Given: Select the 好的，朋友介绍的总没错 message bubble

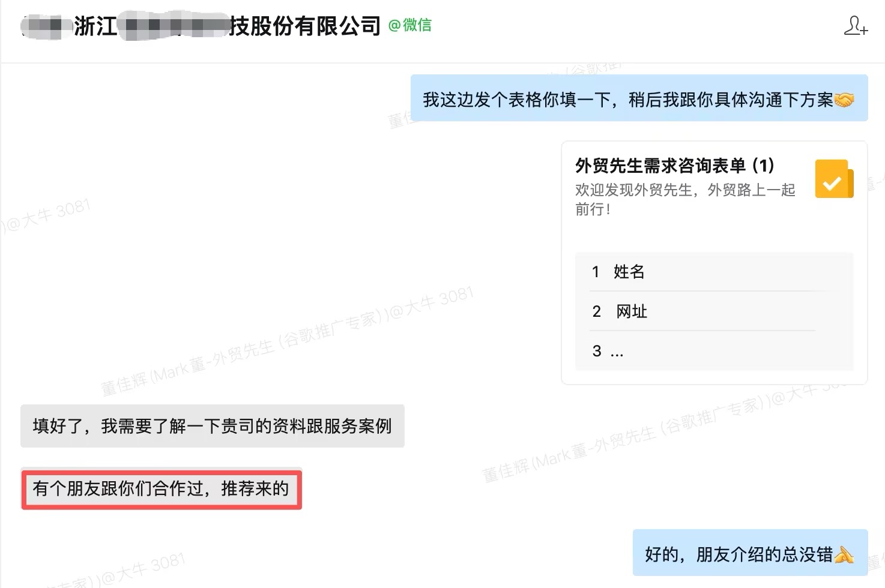Looking at the screenshot, I should point(739,554).
